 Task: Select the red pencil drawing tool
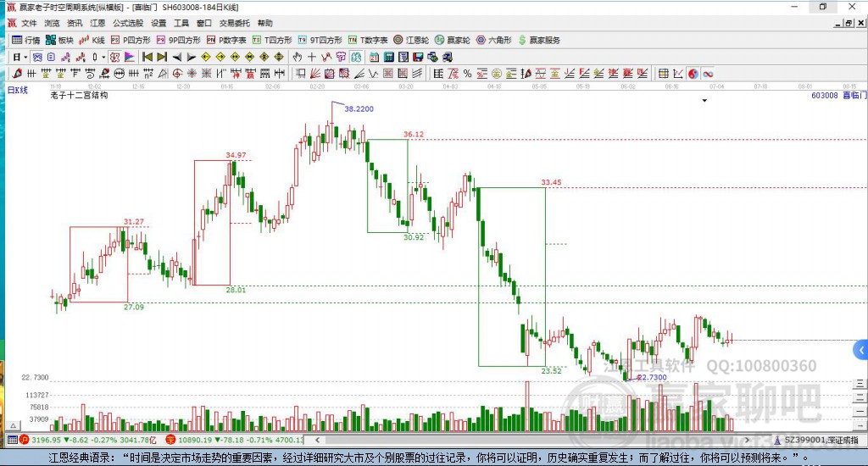point(17,74)
